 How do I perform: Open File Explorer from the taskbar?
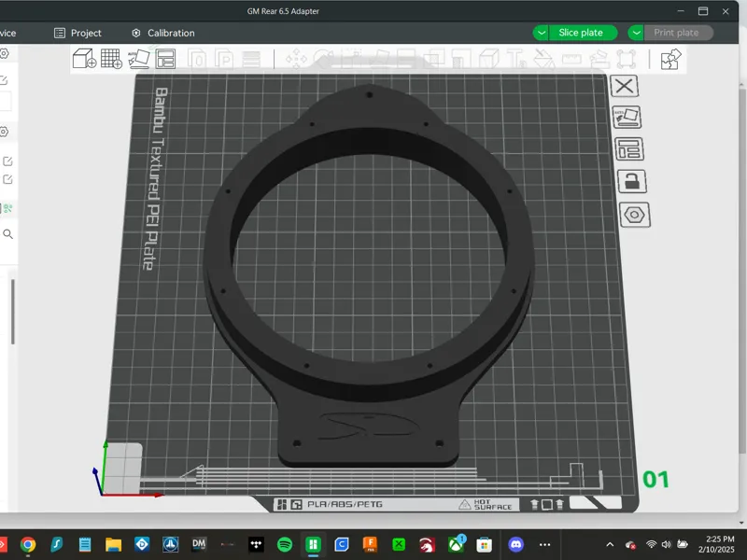pos(113,544)
